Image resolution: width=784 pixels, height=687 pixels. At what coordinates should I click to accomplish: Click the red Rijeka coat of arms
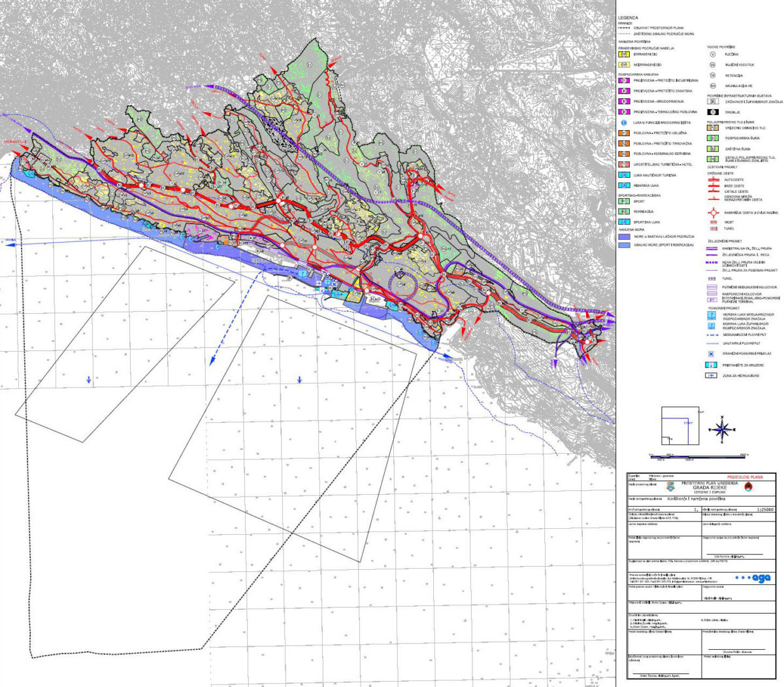749,487
